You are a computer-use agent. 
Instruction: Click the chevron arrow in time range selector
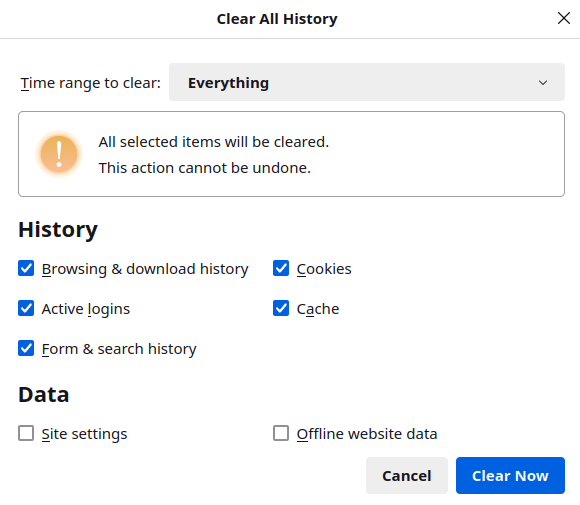(x=543, y=83)
